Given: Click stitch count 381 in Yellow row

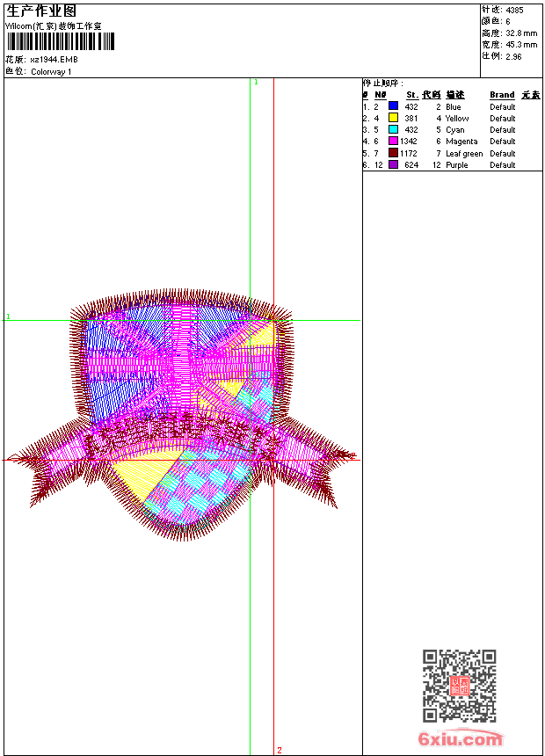Looking at the screenshot, I should (411, 119).
